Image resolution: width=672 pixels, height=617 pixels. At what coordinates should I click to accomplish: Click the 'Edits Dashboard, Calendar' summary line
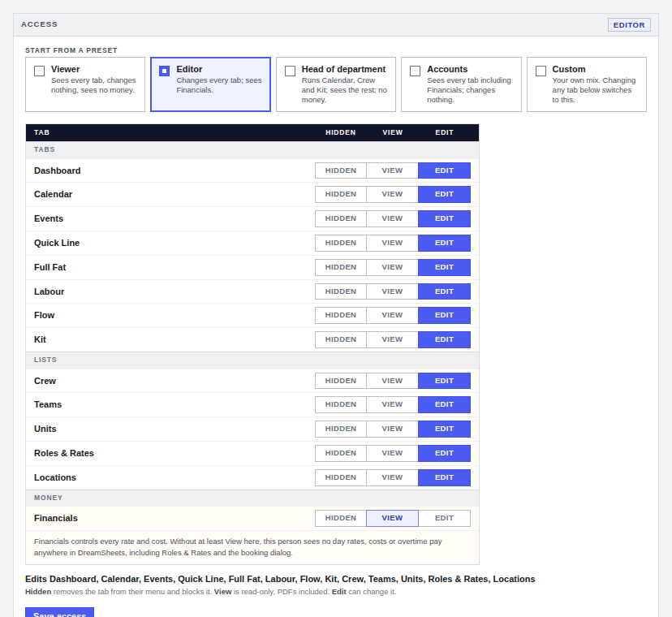coord(280,580)
